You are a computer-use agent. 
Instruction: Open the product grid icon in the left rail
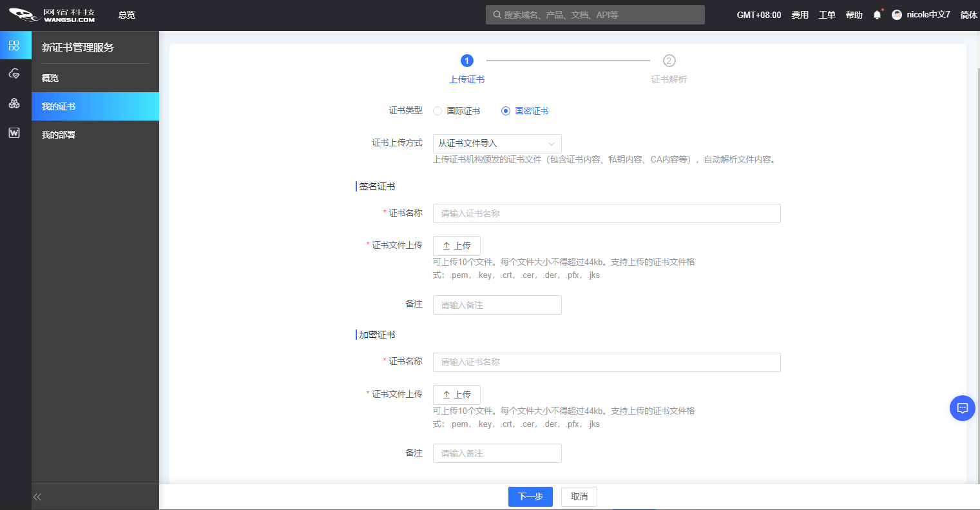point(14,46)
